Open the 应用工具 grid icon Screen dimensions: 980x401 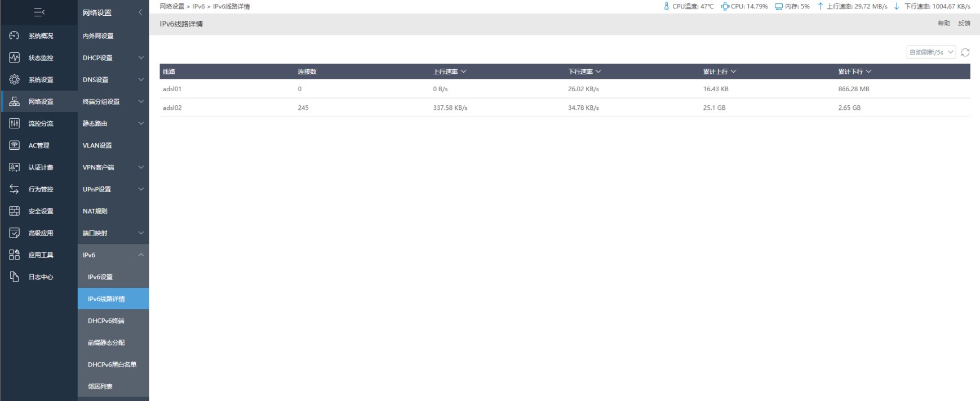pos(14,255)
